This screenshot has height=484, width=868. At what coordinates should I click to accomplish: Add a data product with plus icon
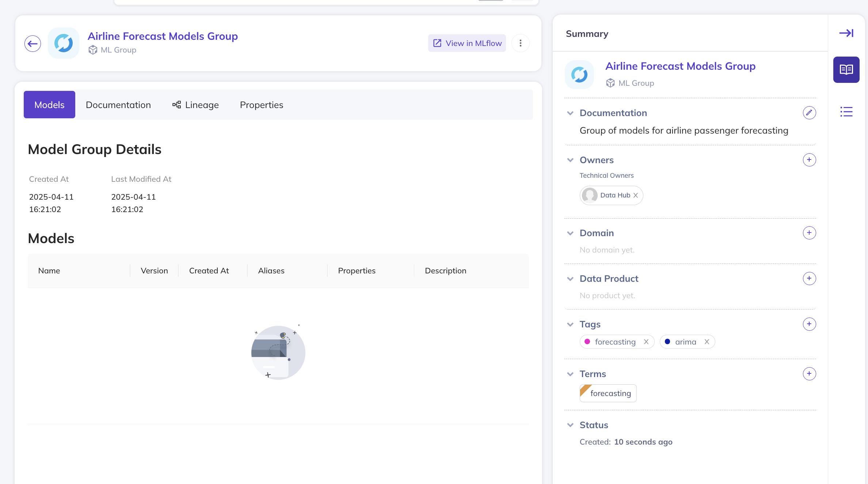click(x=809, y=279)
